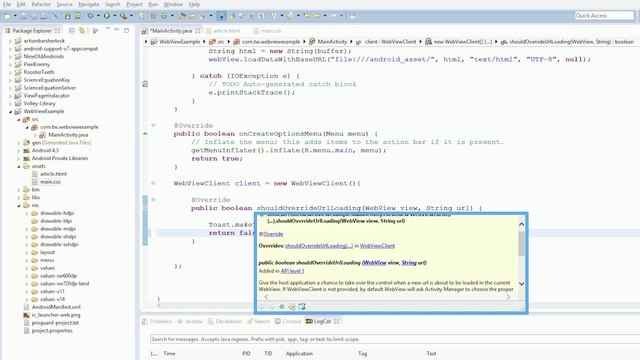Open Package Explorer view menu triangle
The image size is (640, 360).
(107, 29)
